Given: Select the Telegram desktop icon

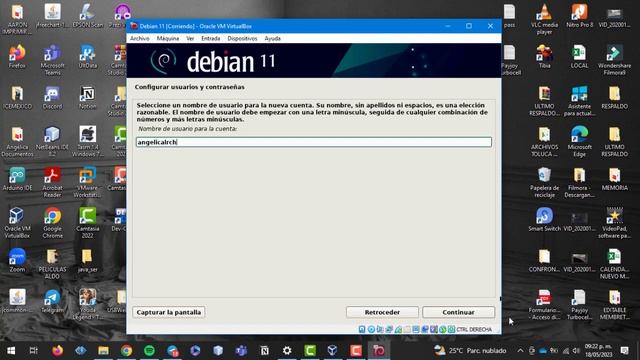Looking at the screenshot, I should coord(52,302).
